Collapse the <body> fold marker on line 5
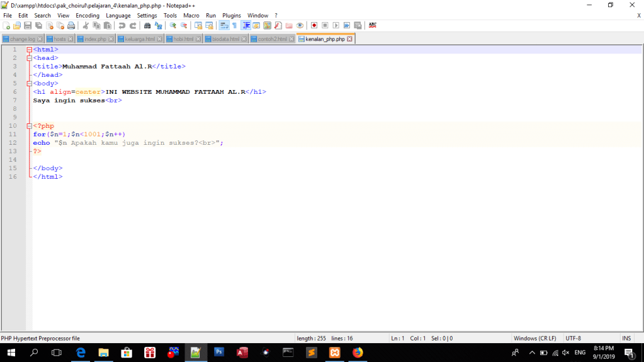The image size is (644, 362). (x=29, y=83)
